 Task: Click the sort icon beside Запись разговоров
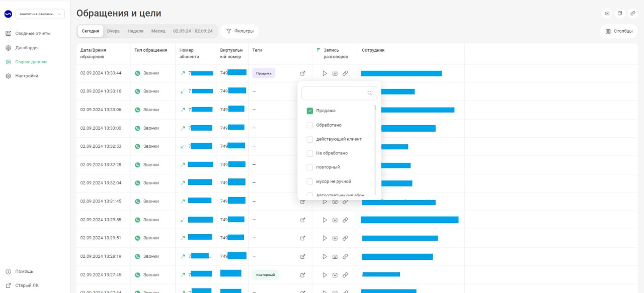click(x=318, y=50)
